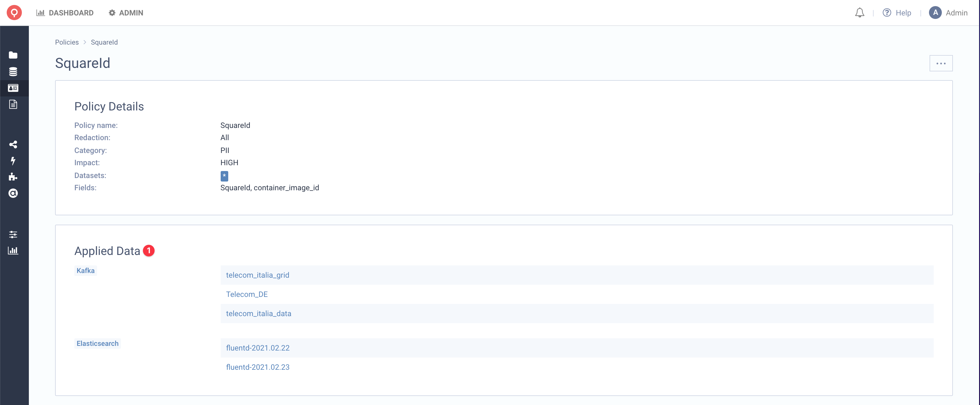Open the sliders settings sidebar icon
The image size is (980, 405).
coord(13,234)
